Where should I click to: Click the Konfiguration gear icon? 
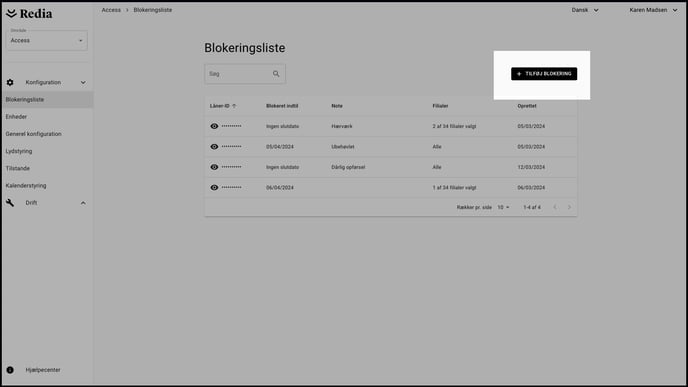pyautogui.click(x=10, y=82)
